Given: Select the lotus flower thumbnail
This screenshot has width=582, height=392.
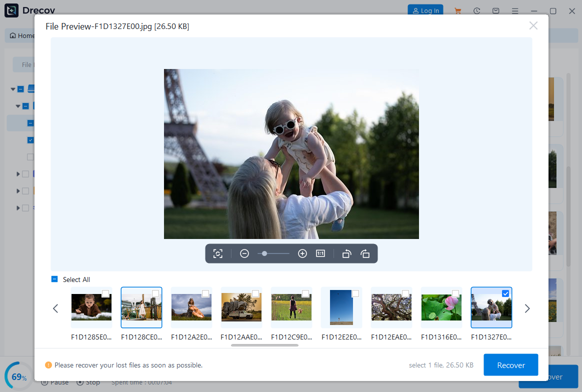Looking at the screenshot, I should coord(441,307).
